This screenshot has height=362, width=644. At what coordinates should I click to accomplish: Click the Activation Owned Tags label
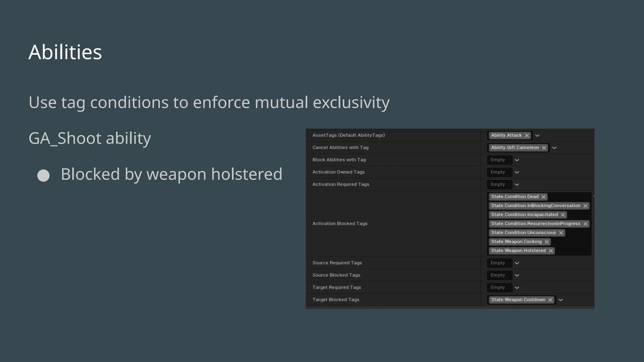[x=338, y=172]
